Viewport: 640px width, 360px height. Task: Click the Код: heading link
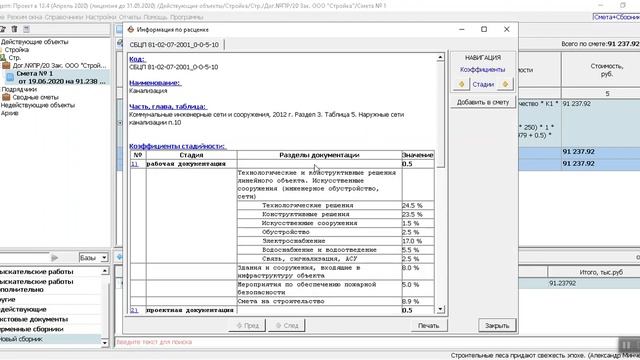pos(137,59)
